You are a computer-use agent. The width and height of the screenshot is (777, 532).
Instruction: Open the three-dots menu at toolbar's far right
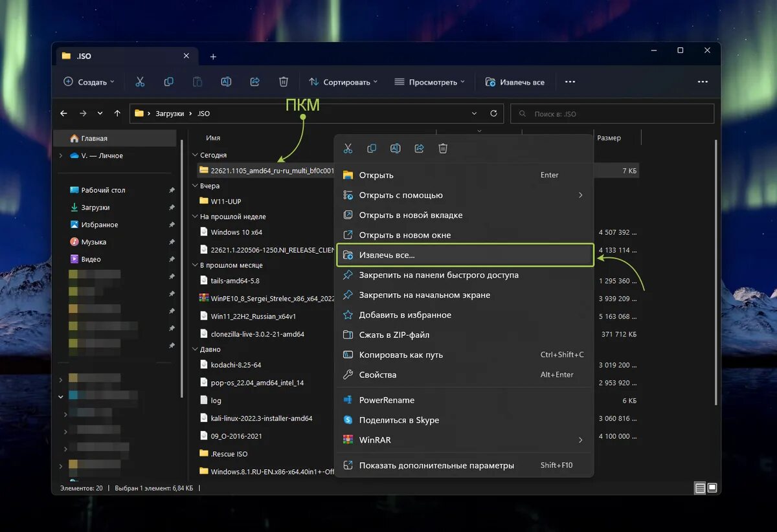click(x=703, y=82)
